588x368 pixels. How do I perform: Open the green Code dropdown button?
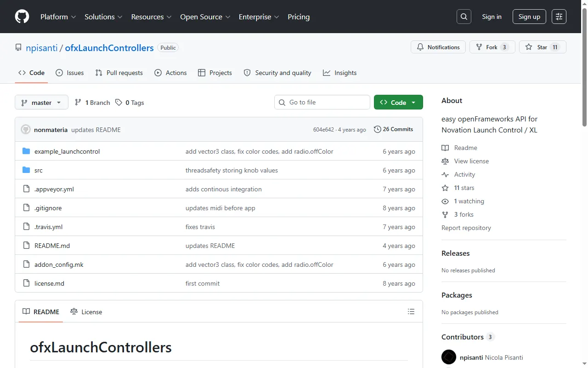(398, 103)
